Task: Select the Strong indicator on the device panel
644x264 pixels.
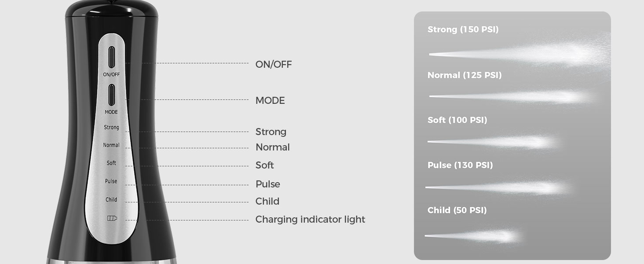Action: click(111, 128)
